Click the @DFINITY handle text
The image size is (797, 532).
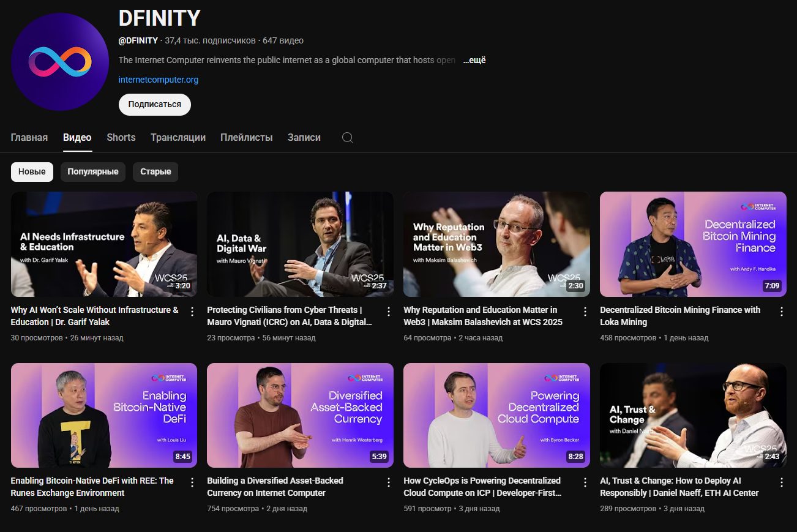(x=138, y=41)
